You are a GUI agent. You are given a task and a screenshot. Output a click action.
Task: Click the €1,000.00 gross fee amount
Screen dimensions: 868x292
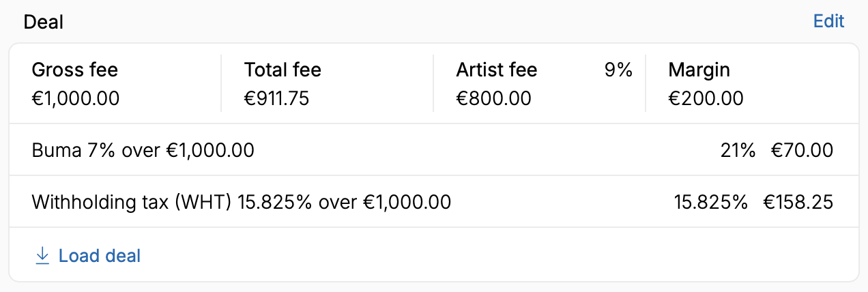click(x=76, y=98)
